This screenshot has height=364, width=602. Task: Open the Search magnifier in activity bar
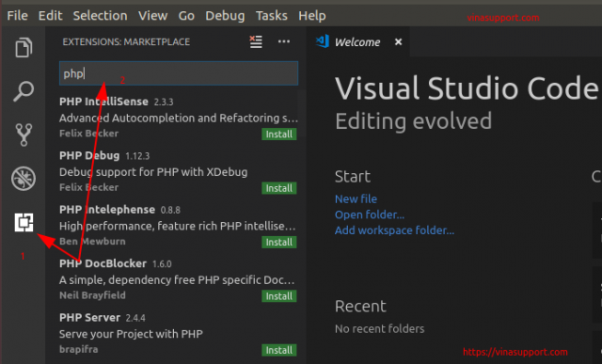click(x=24, y=91)
